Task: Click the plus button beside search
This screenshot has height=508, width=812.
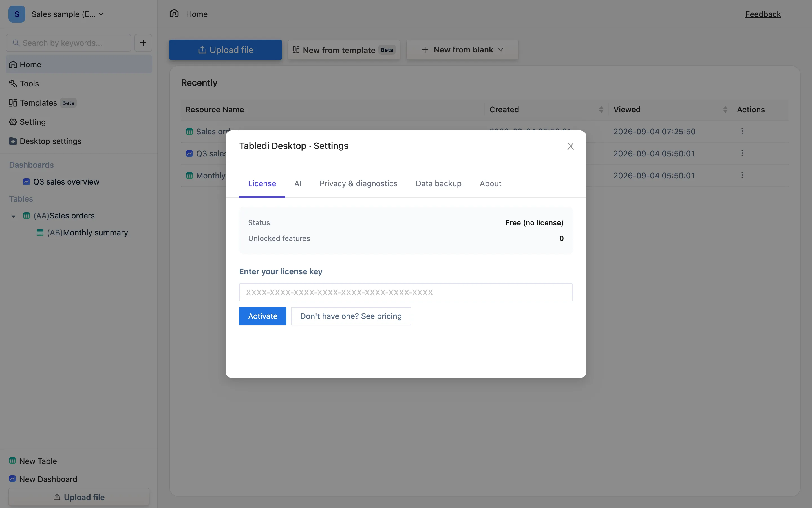Action: point(143,43)
